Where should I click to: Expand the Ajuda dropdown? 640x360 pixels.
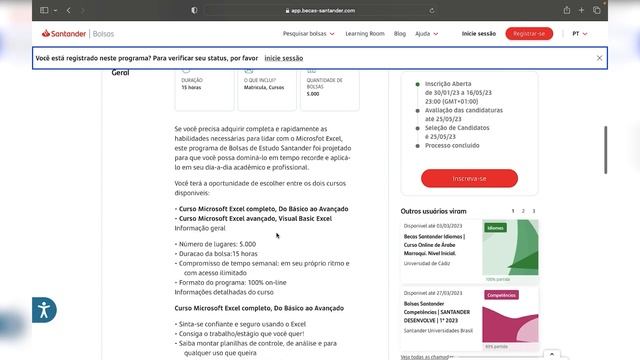click(x=427, y=33)
